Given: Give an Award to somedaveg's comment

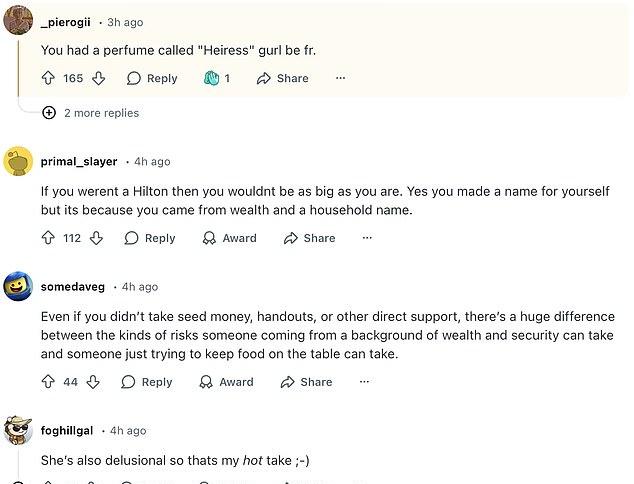Looking at the screenshot, I should [x=226, y=382].
